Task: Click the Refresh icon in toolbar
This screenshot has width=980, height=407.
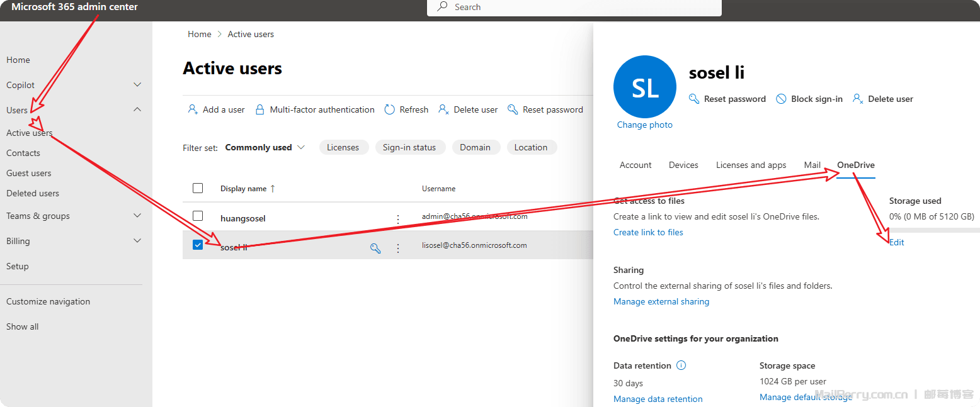Action: tap(389, 109)
